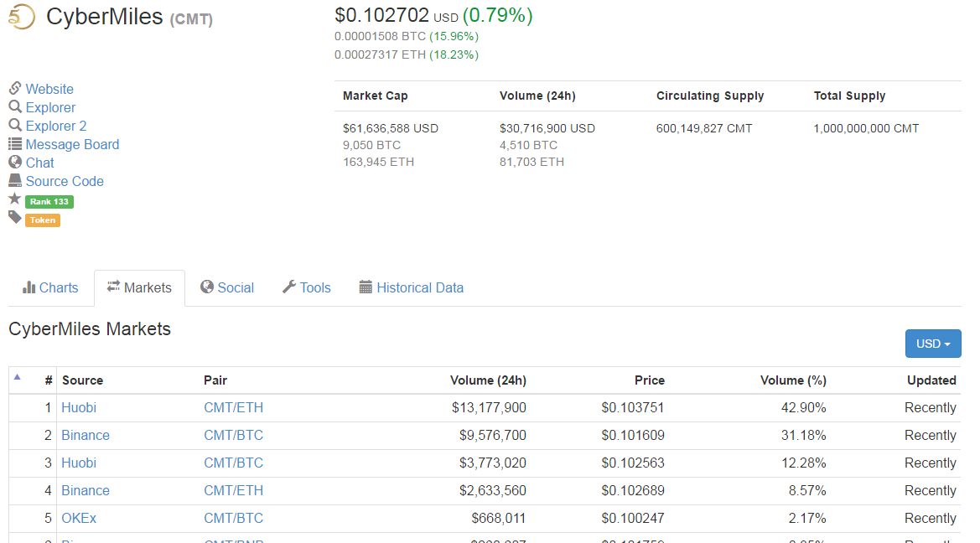Image resolution: width=980 pixels, height=543 pixels.
Task: Sort by Volume (24h) table column header
Action: click(x=488, y=380)
